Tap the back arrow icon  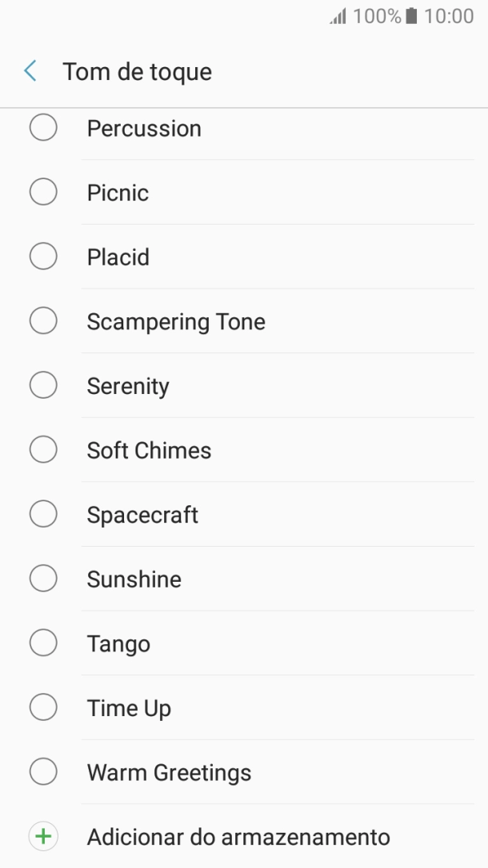(x=30, y=72)
